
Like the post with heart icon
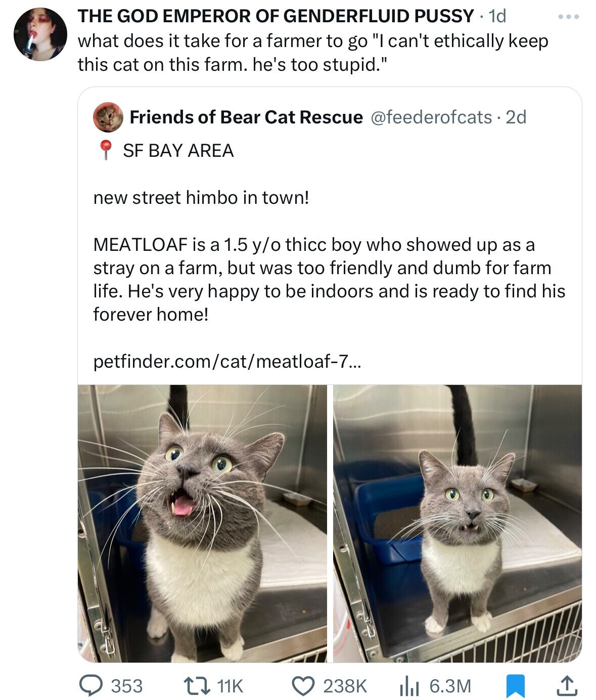(304, 685)
